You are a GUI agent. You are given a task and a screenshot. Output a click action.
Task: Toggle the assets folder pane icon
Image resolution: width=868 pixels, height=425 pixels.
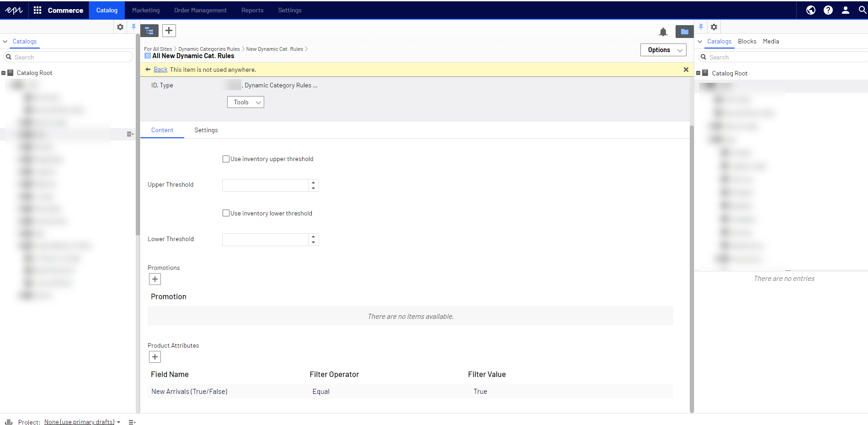click(x=684, y=32)
